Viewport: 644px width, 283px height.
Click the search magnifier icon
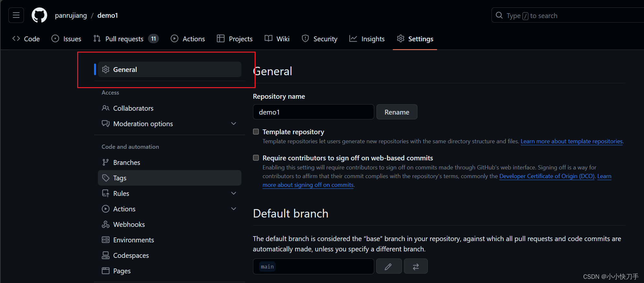point(499,15)
